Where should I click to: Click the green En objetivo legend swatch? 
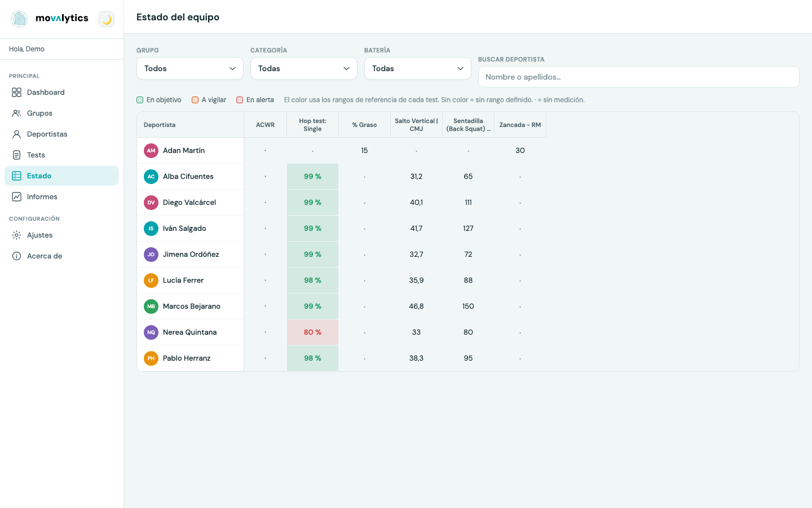[140, 100]
